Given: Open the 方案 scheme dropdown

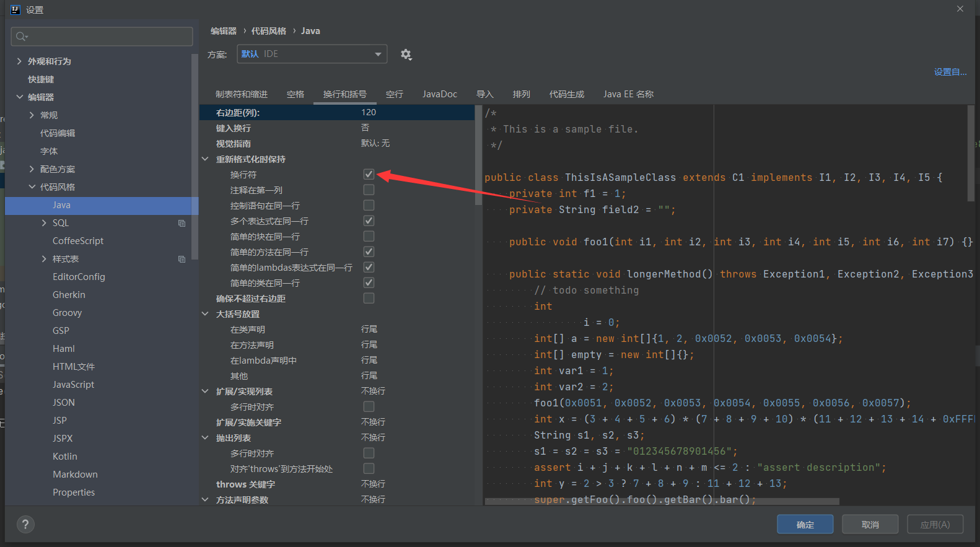Looking at the screenshot, I should [x=312, y=54].
